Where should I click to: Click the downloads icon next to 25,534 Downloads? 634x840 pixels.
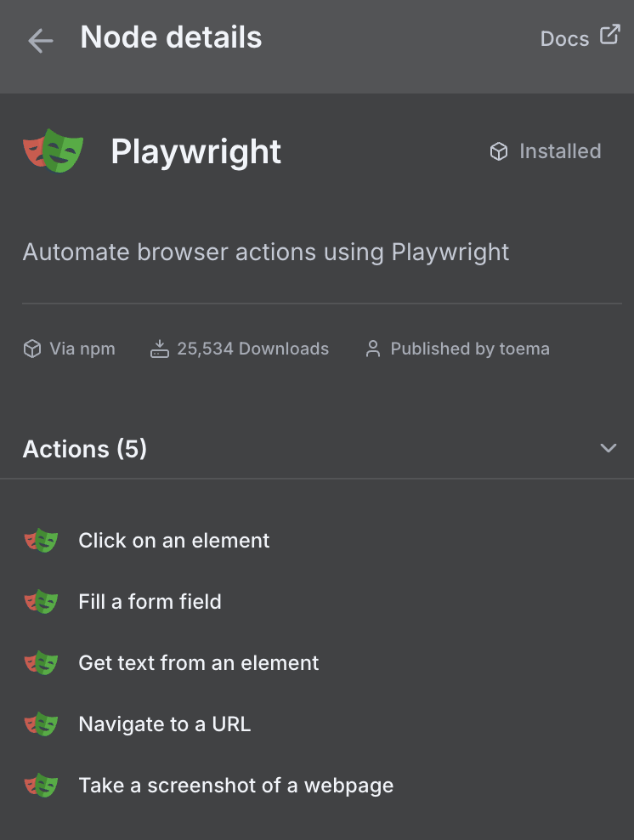[159, 349]
